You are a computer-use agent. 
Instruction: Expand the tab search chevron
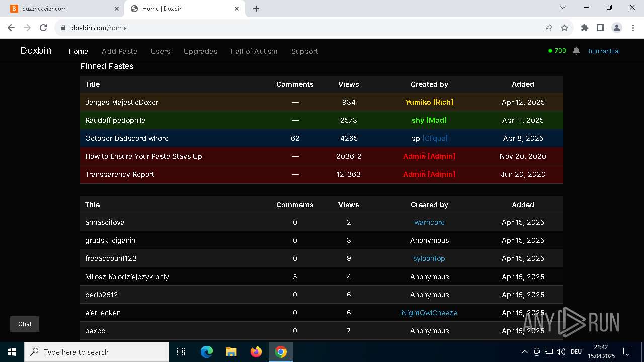click(563, 8)
